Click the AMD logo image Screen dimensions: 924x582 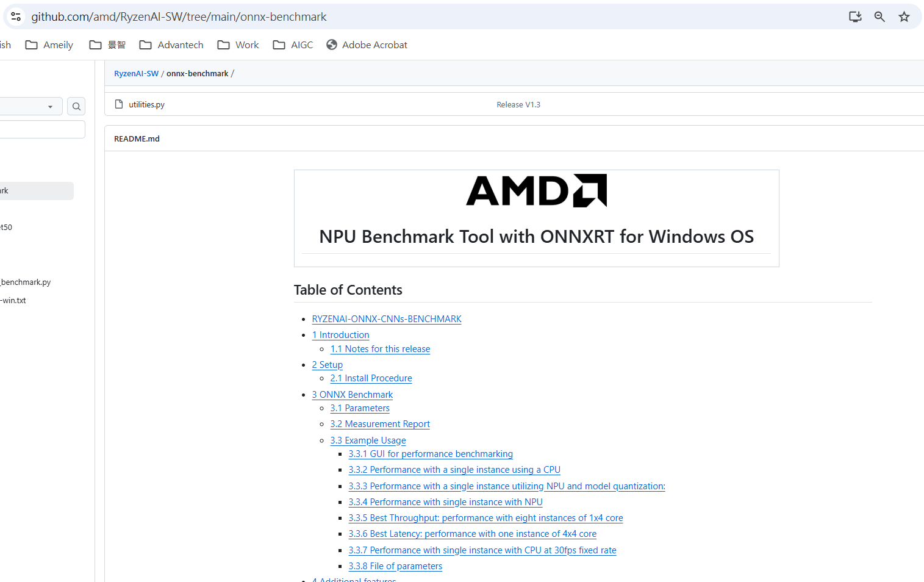536,191
